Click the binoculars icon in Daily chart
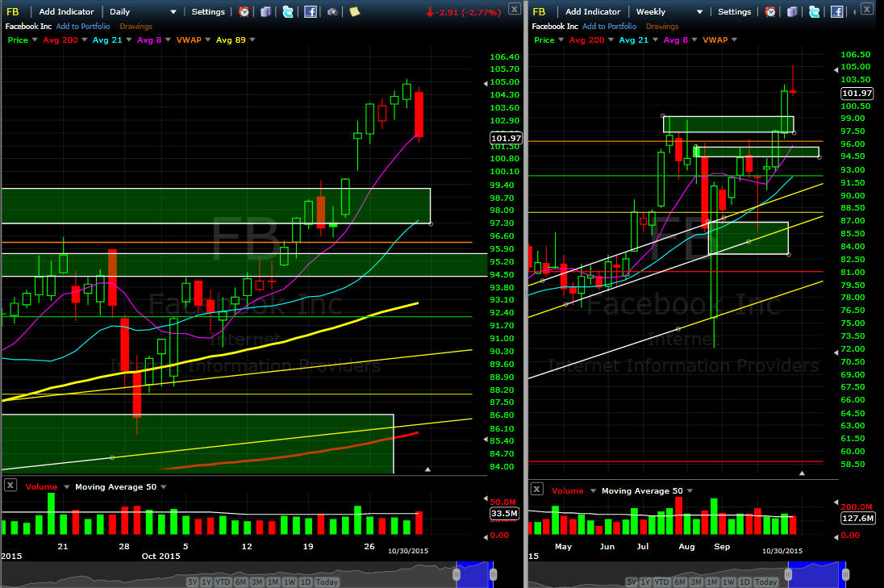The image size is (884, 588). click(332, 11)
